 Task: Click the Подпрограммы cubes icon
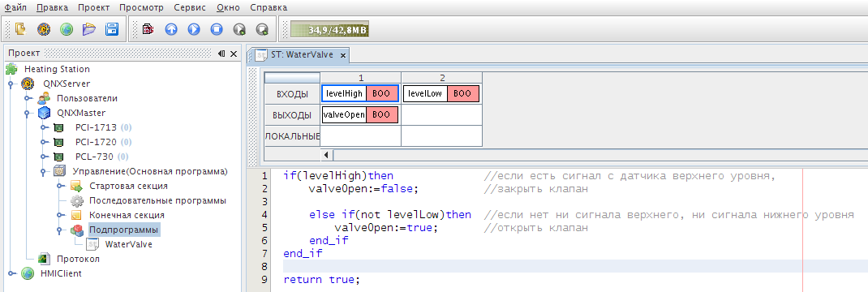coord(77,230)
